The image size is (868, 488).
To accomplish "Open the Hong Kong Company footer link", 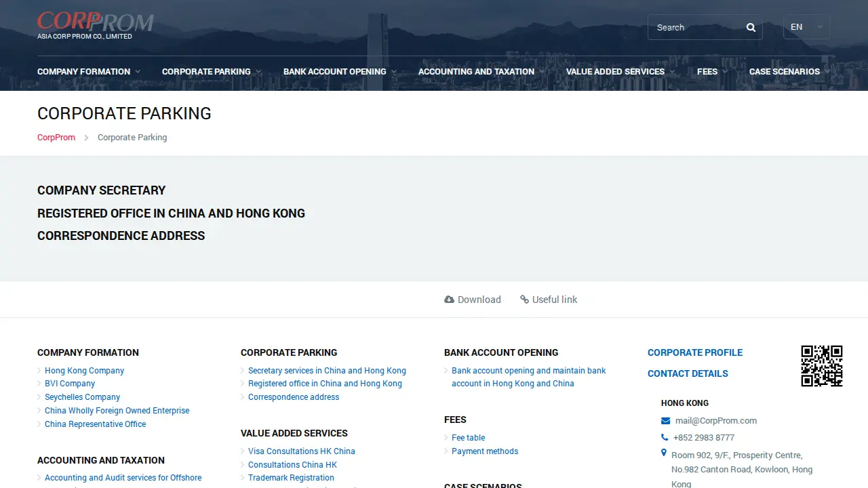I will tap(84, 371).
